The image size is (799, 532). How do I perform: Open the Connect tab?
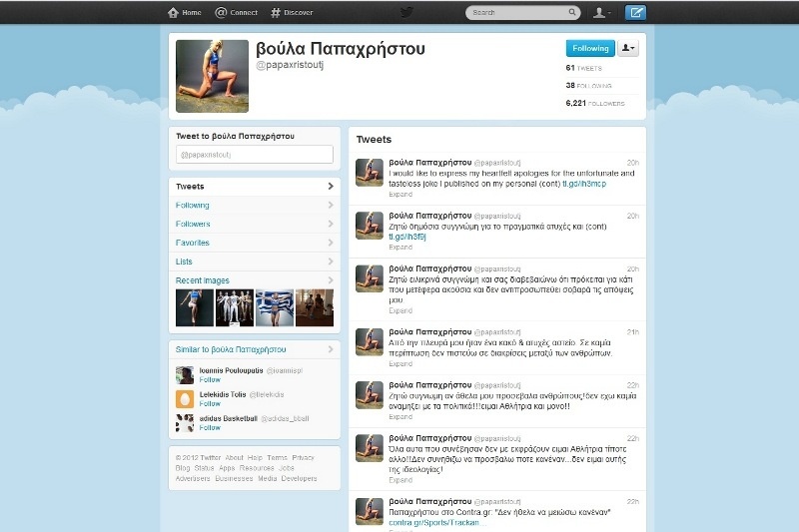point(237,12)
